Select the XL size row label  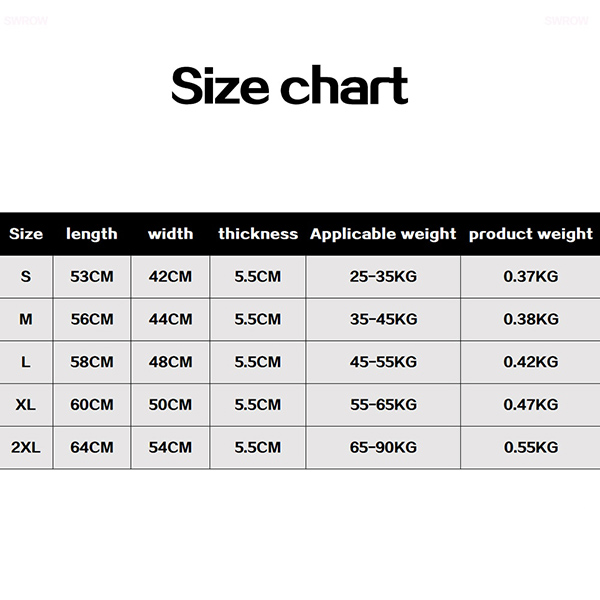point(26,405)
